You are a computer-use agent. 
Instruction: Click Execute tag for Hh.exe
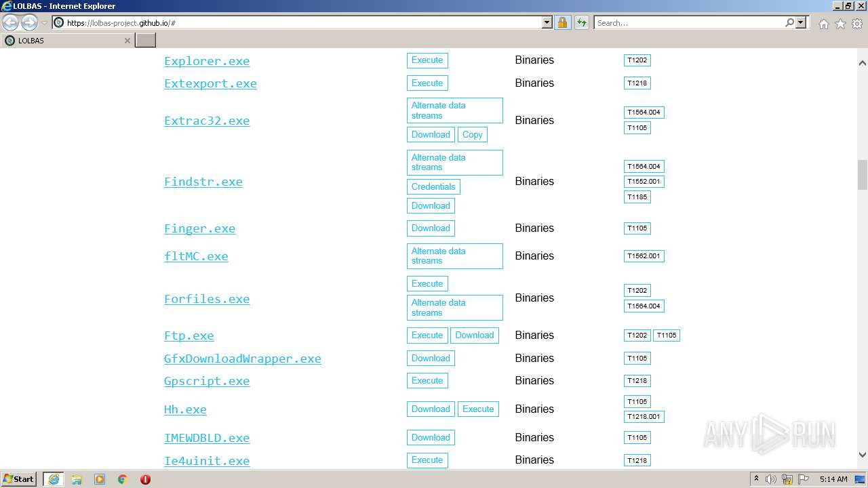(478, 409)
